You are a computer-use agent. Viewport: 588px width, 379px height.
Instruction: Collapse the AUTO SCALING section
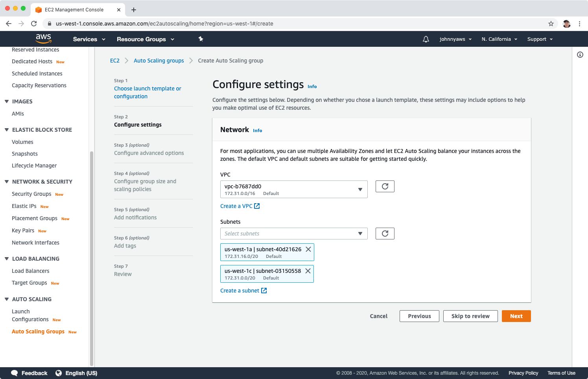[7, 299]
